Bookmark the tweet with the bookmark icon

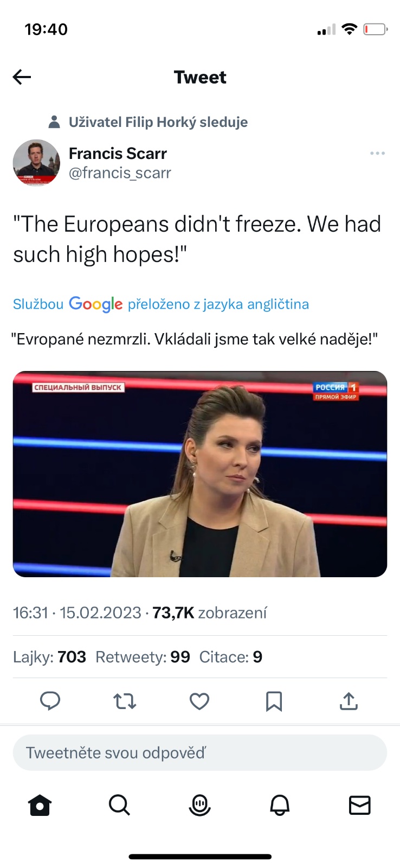point(274,701)
